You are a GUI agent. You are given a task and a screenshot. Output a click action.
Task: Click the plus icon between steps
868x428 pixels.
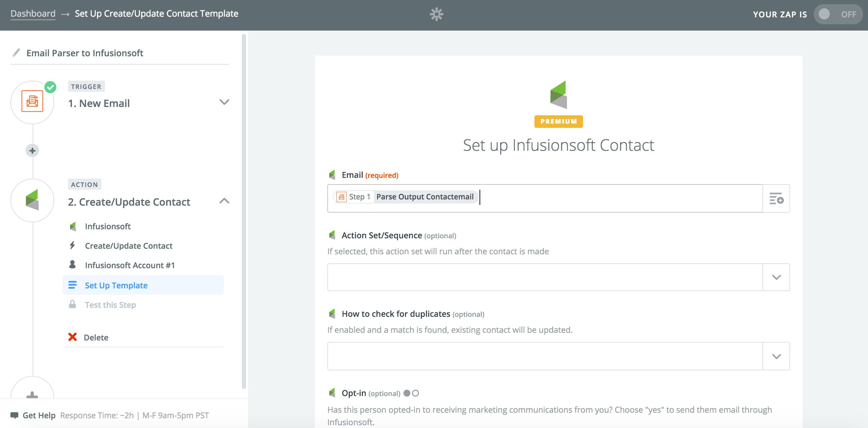[32, 151]
